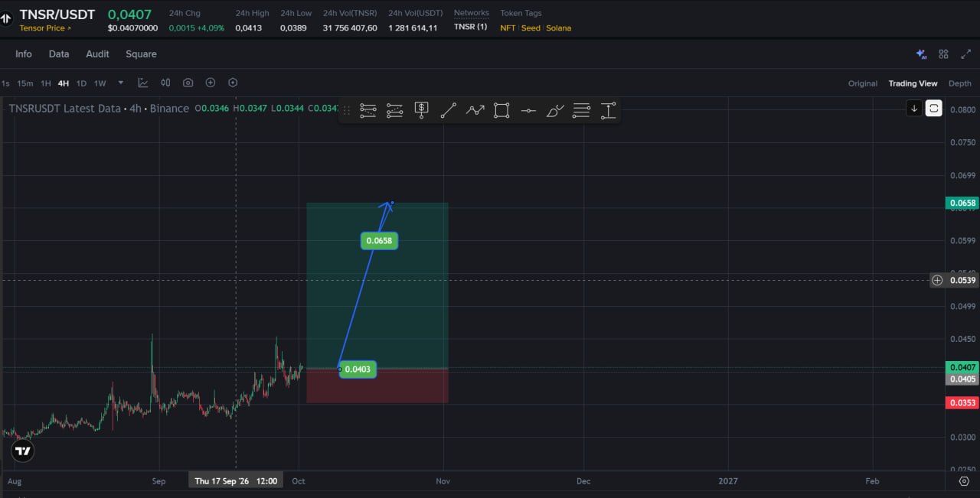
Task: Open the Audit tab
Action: [97, 54]
